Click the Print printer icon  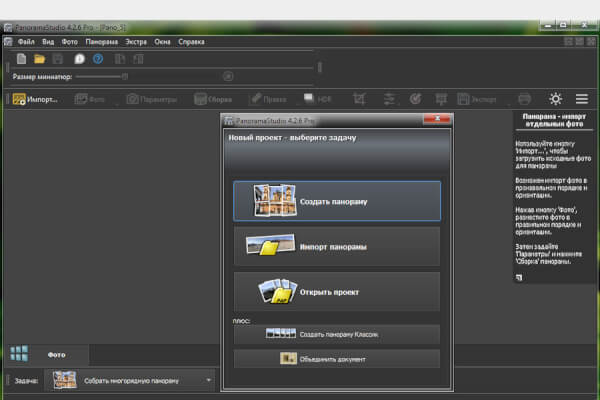click(x=525, y=99)
